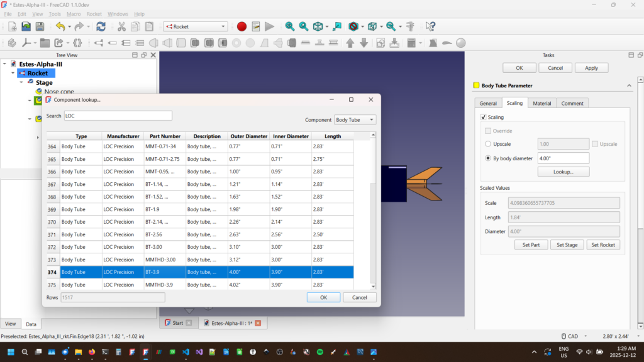The image size is (644, 362).
Task: Select the Upscale radio button
Action: pyautogui.click(x=488, y=144)
